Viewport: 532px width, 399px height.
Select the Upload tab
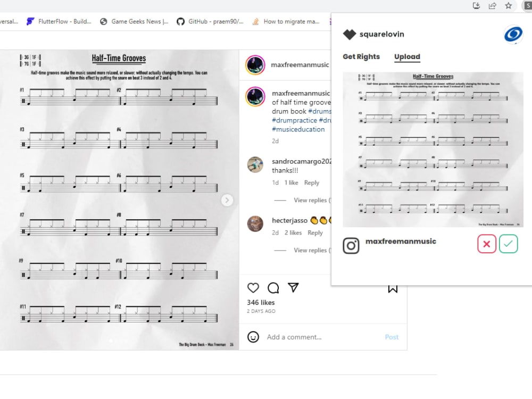[x=407, y=57]
